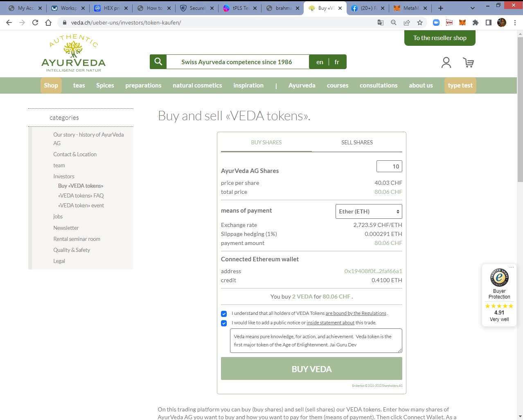523x420 pixels.
Task: Open Google Translate page icon
Action: [381, 22]
